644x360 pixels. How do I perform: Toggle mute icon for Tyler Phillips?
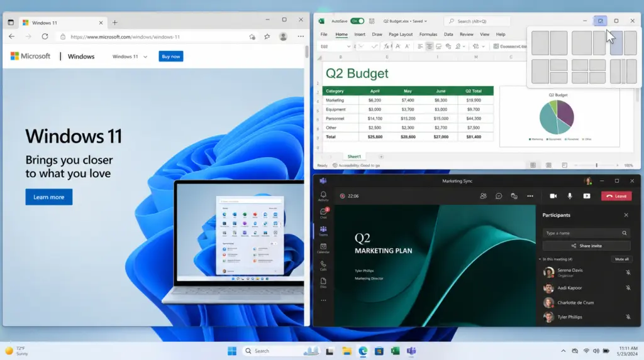[628, 317]
